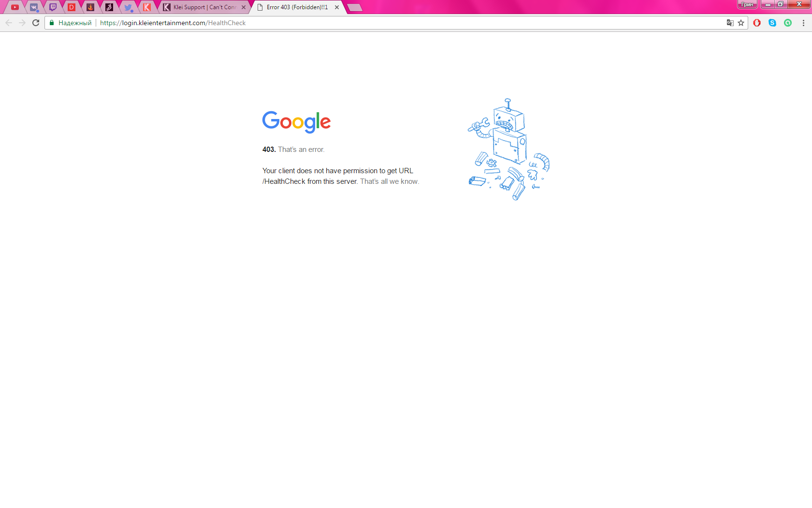Switch to the Twitter pinned tab
The height and width of the screenshot is (508, 812).
click(x=128, y=7)
